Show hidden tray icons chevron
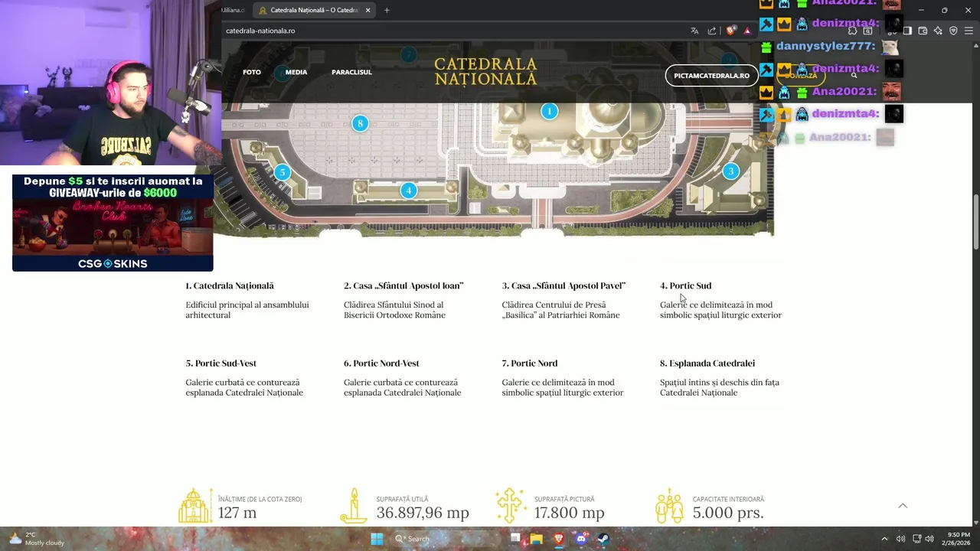The height and width of the screenshot is (551, 980). pos(884,539)
